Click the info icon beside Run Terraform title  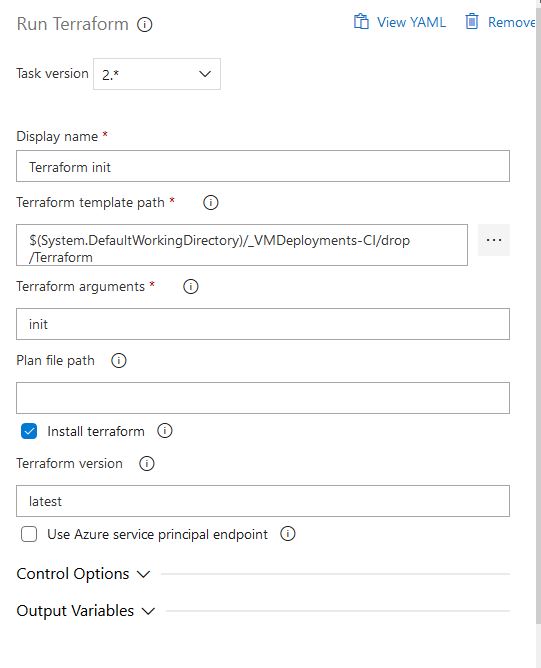coord(144,24)
